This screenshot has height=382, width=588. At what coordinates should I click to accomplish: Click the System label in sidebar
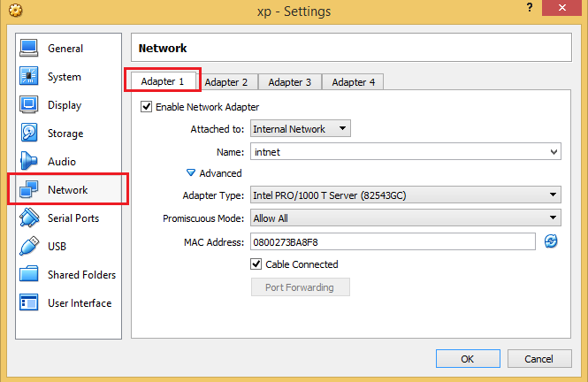(65, 76)
